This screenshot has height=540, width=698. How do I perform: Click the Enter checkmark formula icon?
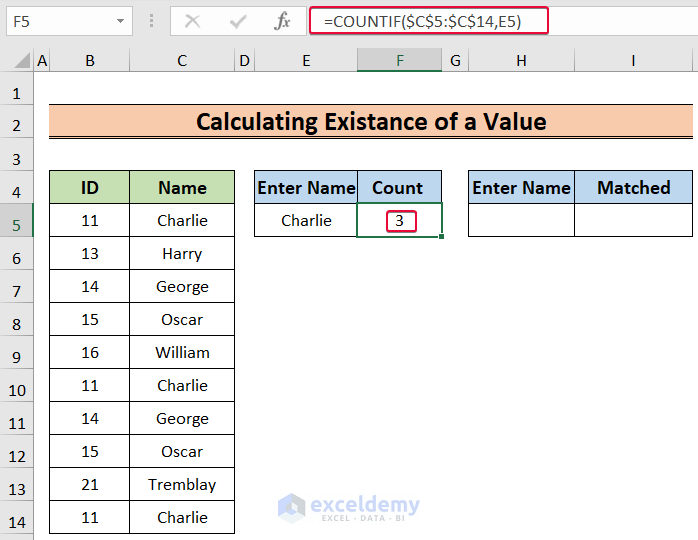pos(238,21)
